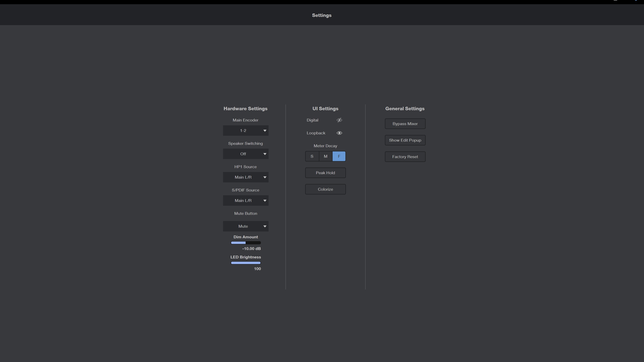Set Meter Decay to slow (S)
Image resolution: width=644 pixels, height=362 pixels.
click(x=312, y=156)
